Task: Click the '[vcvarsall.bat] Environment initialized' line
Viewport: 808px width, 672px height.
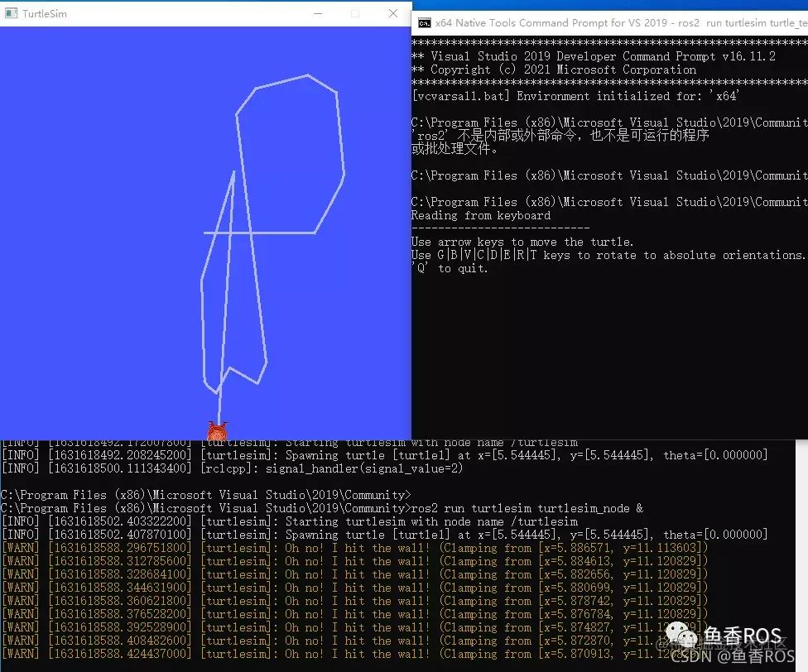Action: pos(575,96)
